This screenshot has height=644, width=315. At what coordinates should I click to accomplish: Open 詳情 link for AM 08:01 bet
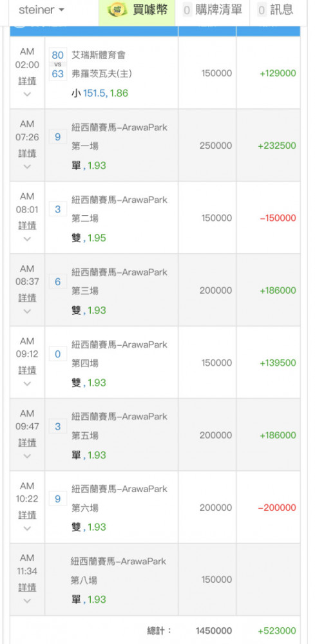click(x=27, y=225)
